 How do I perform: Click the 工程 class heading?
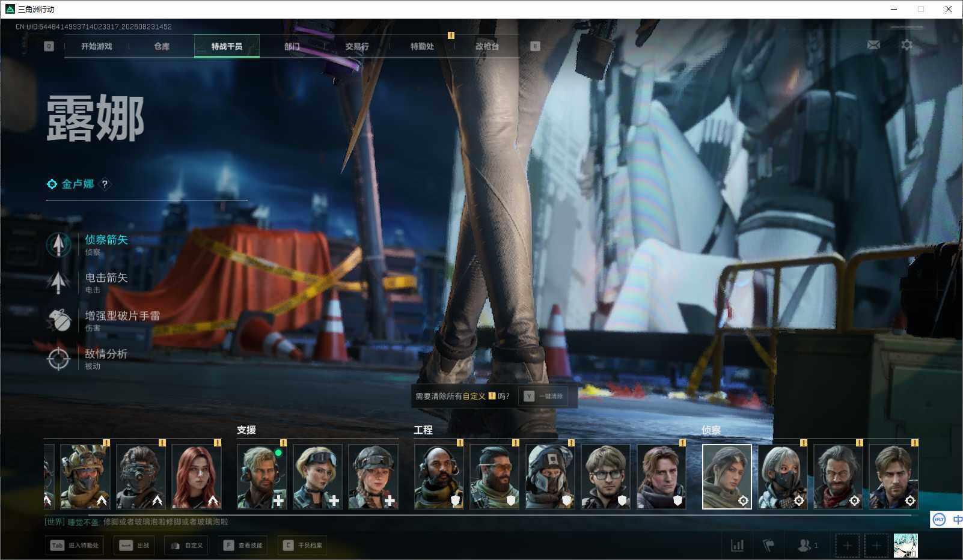pos(423,430)
